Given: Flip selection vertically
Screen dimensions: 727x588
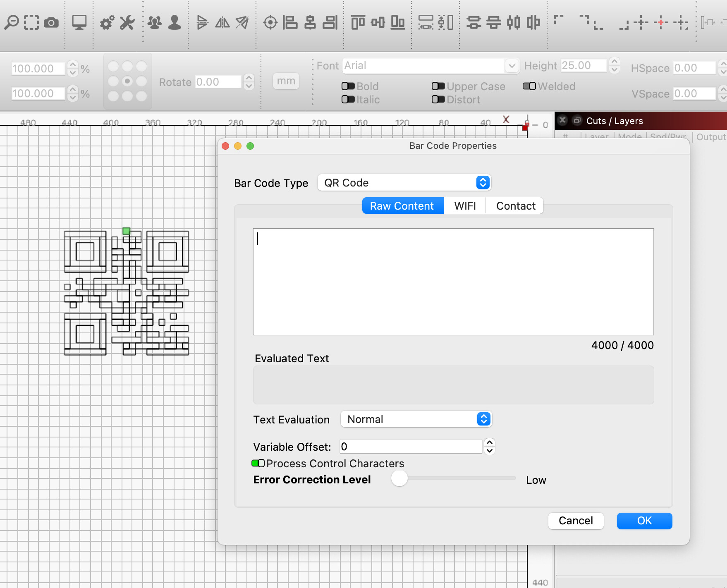Looking at the screenshot, I should tap(202, 22).
